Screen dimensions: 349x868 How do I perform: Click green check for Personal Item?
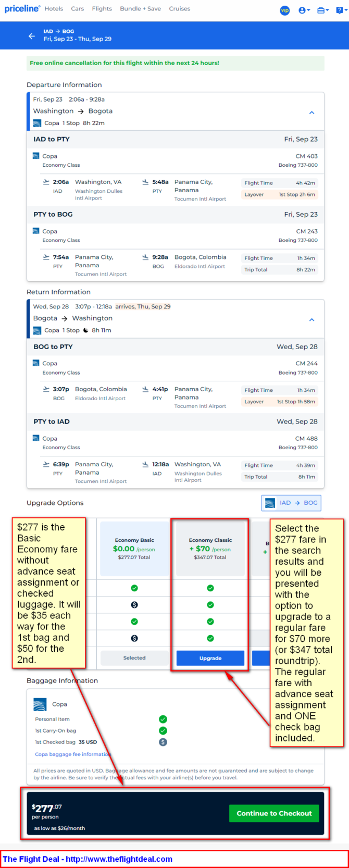(163, 719)
